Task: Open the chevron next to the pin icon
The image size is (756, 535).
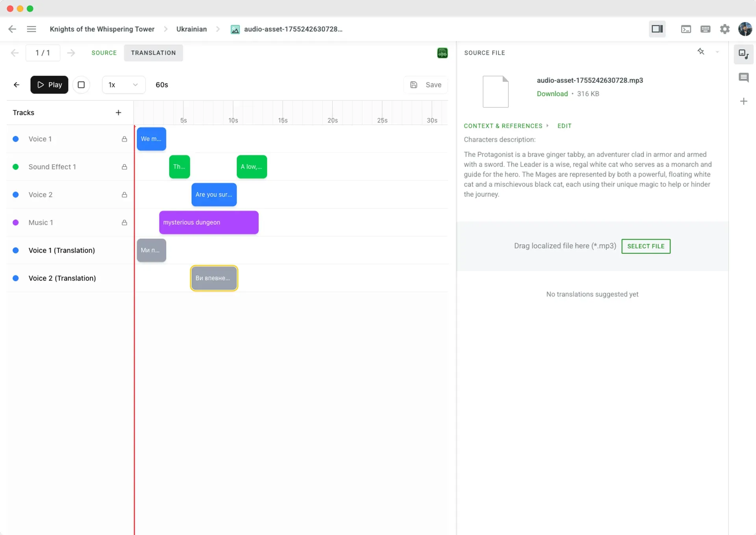Action: pyautogui.click(x=717, y=52)
